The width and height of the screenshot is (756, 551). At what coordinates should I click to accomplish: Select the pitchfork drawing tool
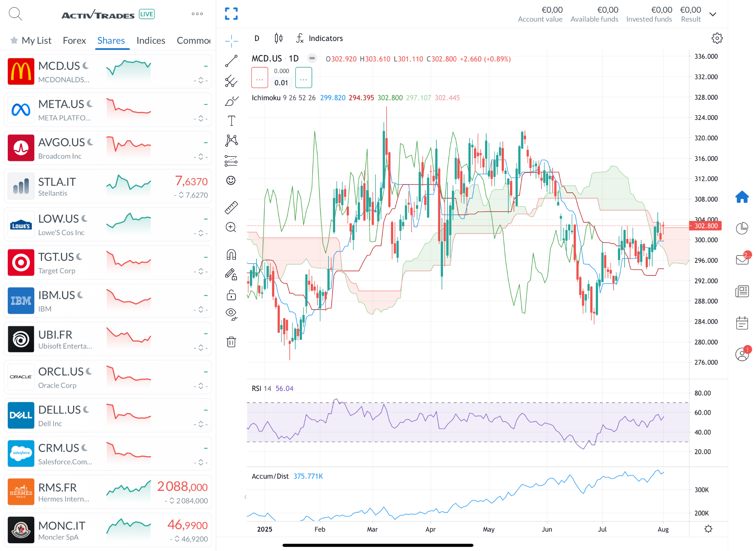tap(231, 81)
